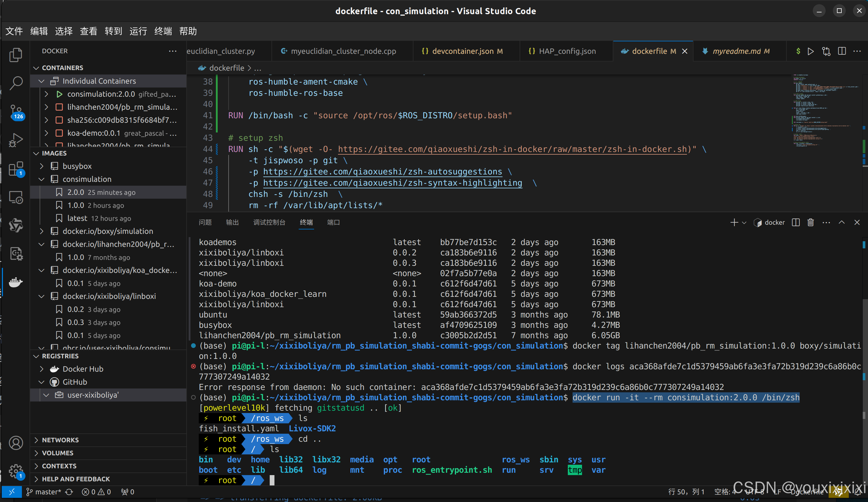Close the terminal panel
The height and width of the screenshot is (502, 868).
coord(857,222)
